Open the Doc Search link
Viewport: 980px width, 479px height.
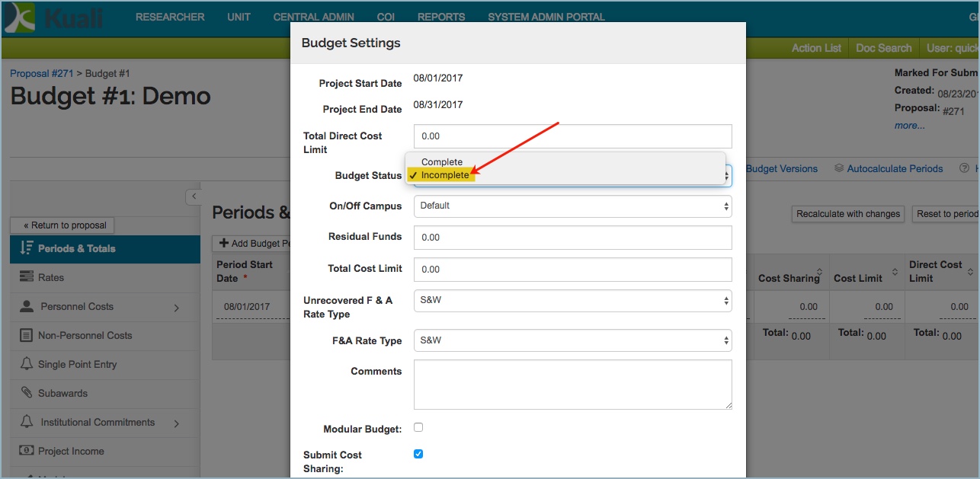click(x=884, y=48)
